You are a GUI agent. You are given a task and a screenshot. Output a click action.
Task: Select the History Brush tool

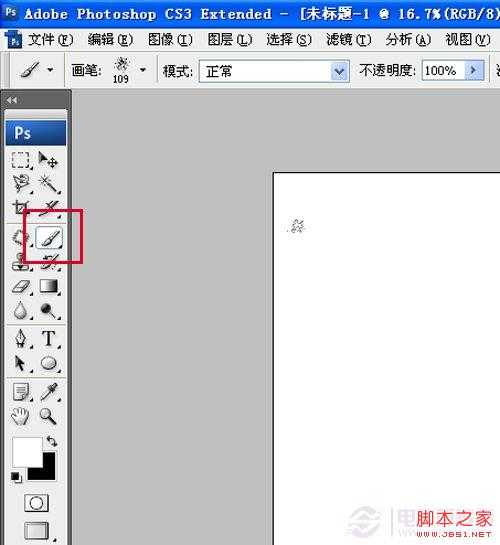click(x=50, y=262)
